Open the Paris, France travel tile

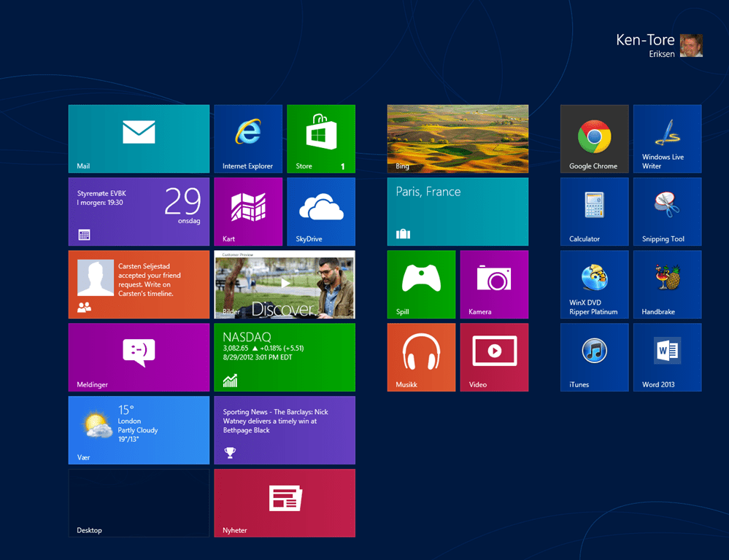pos(458,211)
